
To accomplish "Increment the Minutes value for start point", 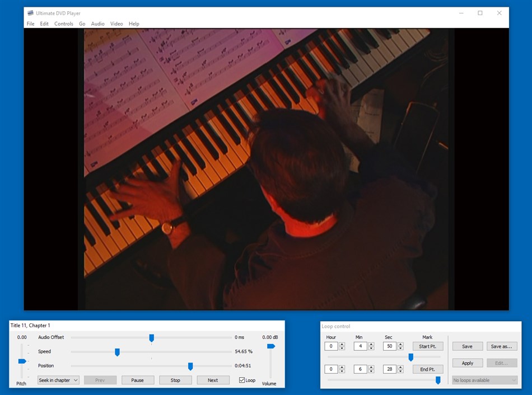I will (x=370, y=344).
